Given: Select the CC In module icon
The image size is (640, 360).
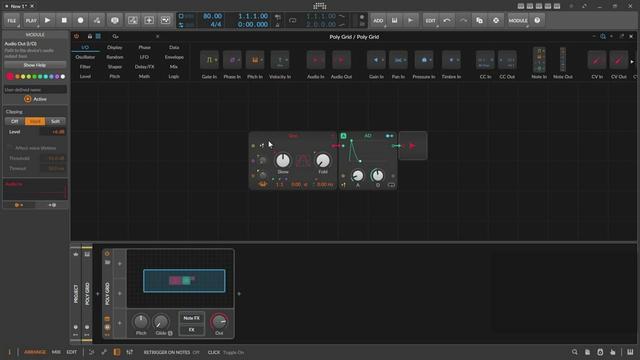Looking at the screenshot, I should click(x=485, y=60).
